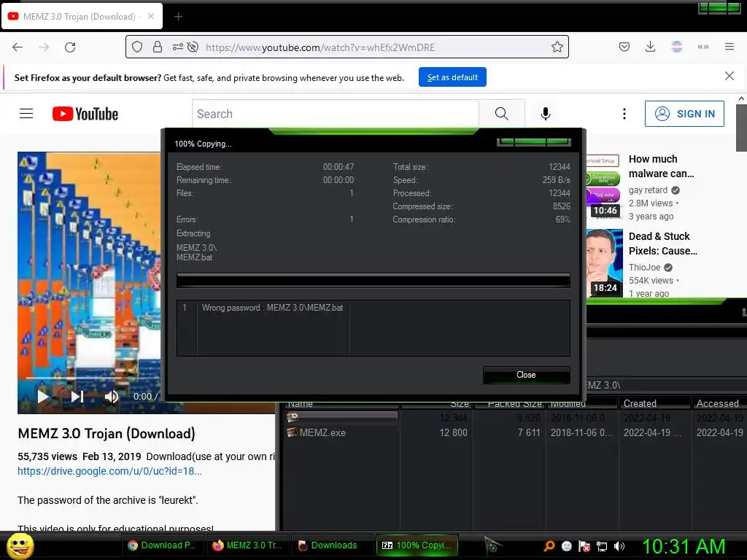Sort by Created column in 7-Zip

(x=654, y=403)
